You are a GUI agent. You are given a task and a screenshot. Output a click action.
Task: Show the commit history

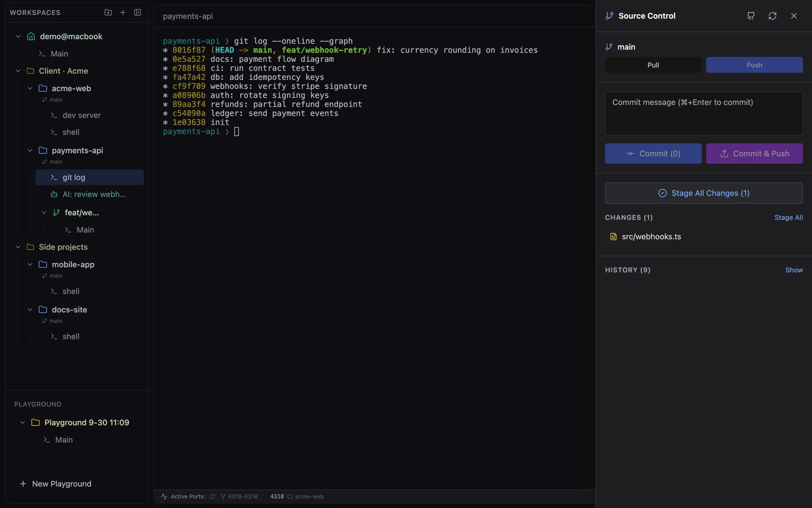tap(794, 270)
